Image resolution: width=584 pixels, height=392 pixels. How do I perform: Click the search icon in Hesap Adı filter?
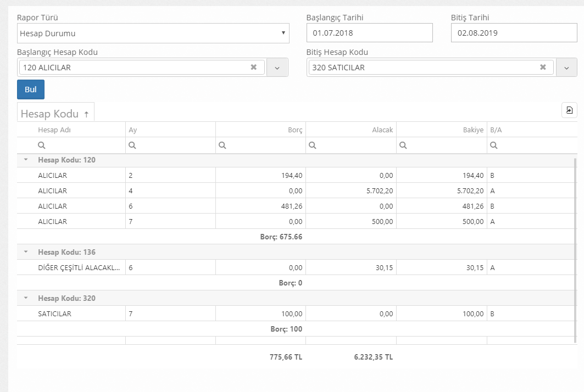(41, 145)
